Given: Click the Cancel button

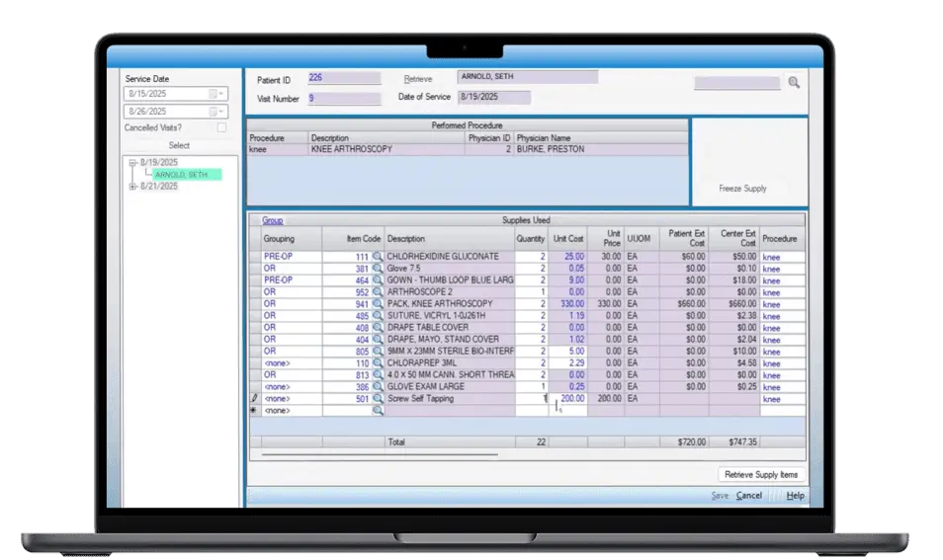Looking at the screenshot, I should 748,496.
